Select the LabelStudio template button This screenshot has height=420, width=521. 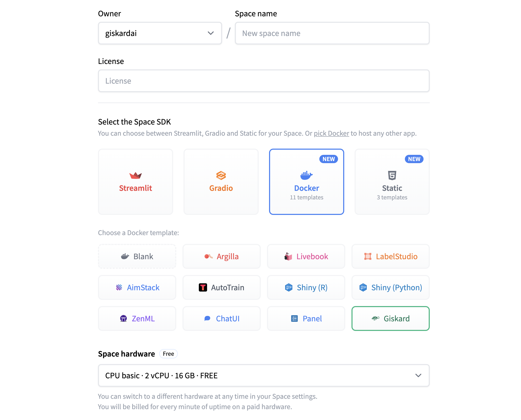390,256
